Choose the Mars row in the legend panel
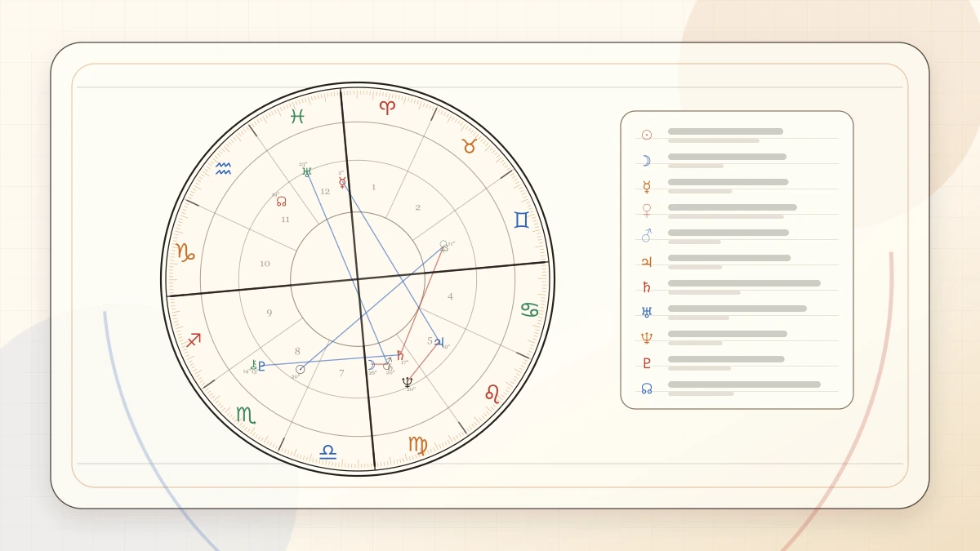The width and height of the screenshot is (980, 551). (737, 236)
